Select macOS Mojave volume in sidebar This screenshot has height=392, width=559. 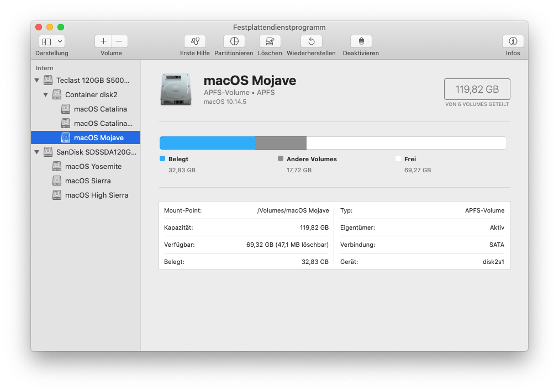pos(86,137)
